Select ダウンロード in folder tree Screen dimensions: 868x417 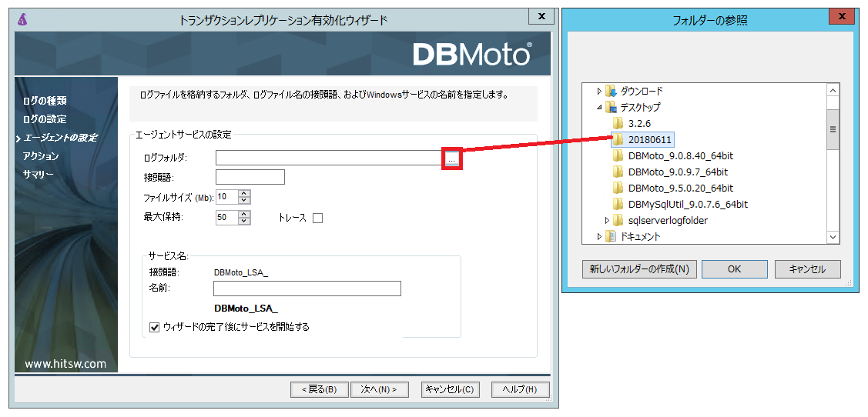click(x=641, y=91)
